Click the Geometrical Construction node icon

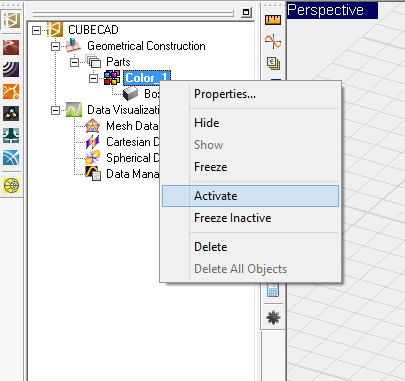coord(73,45)
